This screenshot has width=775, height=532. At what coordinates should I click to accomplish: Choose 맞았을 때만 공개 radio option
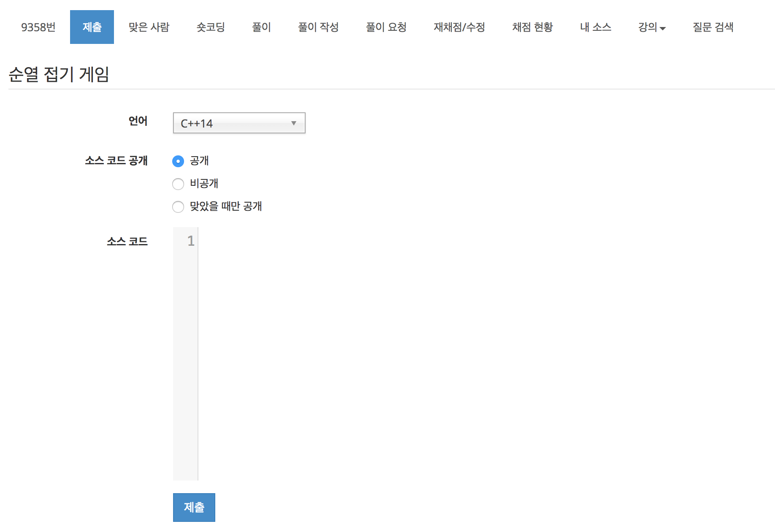click(x=178, y=207)
